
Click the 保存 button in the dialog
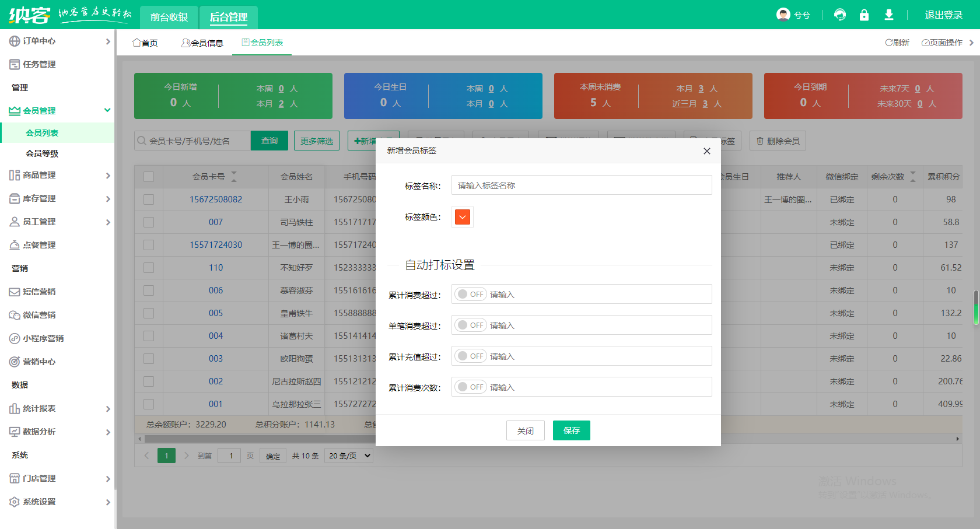click(572, 430)
